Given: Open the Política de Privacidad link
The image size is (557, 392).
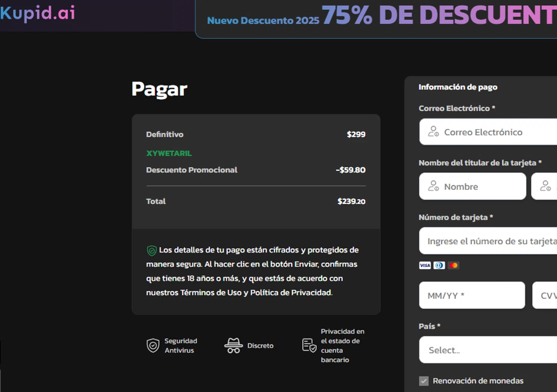Looking at the screenshot, I should 291,293.
